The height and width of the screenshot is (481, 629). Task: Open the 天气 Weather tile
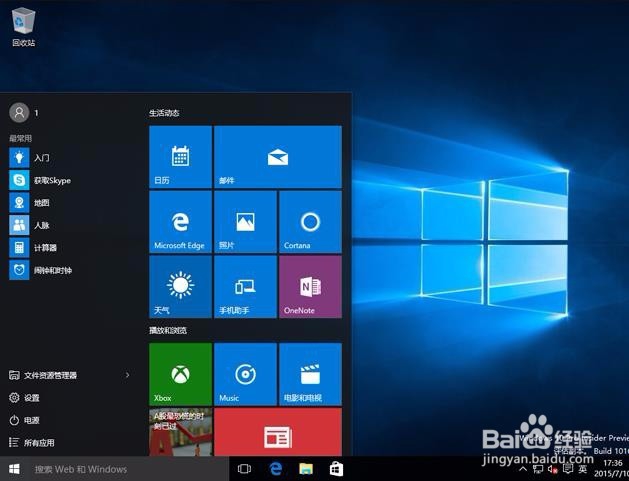click(180, 287)
